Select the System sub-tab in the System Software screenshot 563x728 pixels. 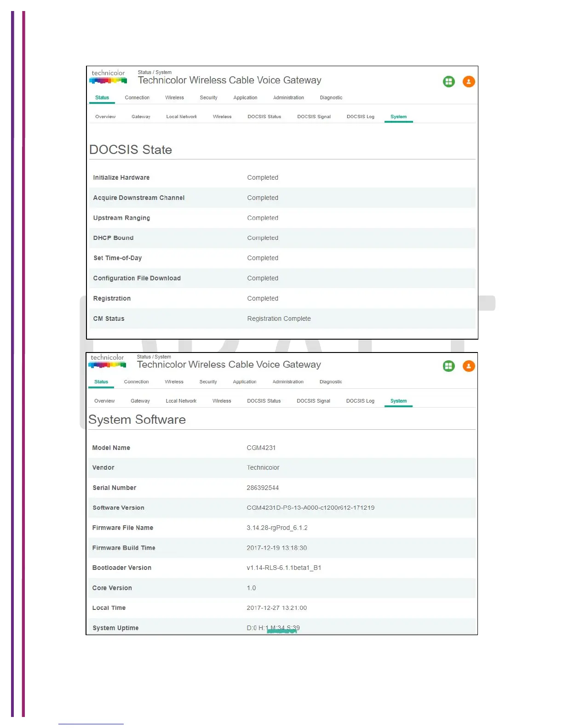coord(398,401)
